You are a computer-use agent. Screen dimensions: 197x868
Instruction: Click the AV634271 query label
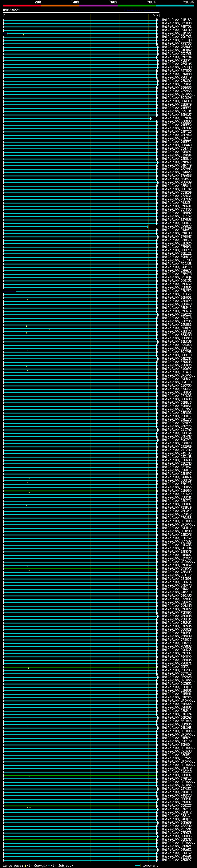(x=11, y=10)
